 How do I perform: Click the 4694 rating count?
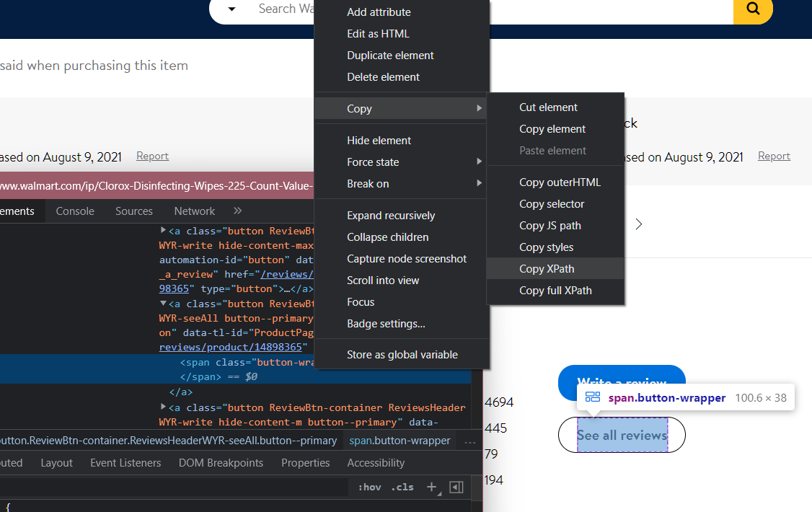(x=499, y=402)
